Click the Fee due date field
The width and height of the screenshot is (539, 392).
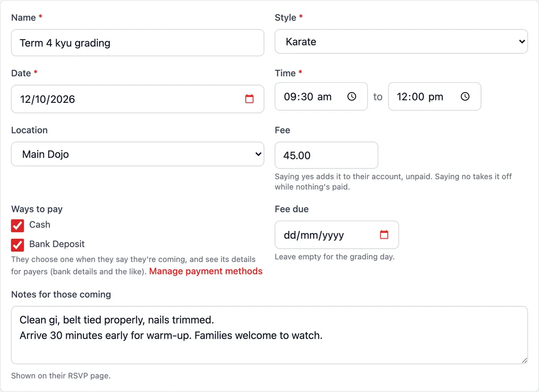[337, 235]
